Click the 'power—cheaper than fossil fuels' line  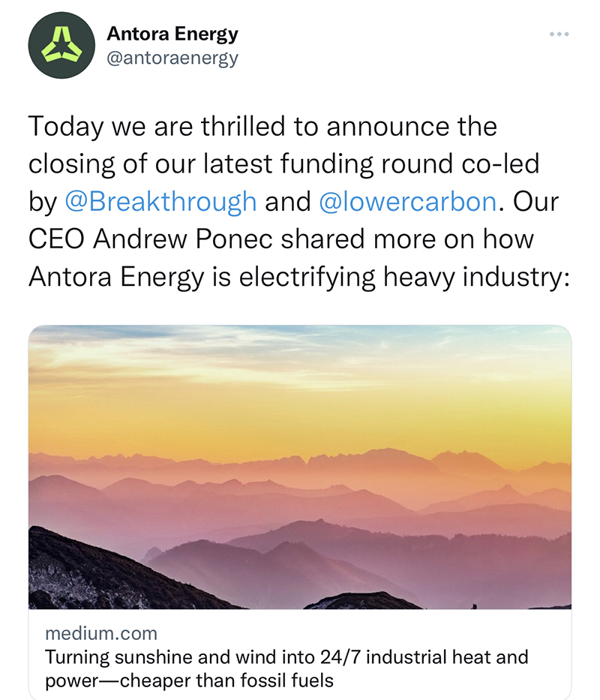click(189, 680)
